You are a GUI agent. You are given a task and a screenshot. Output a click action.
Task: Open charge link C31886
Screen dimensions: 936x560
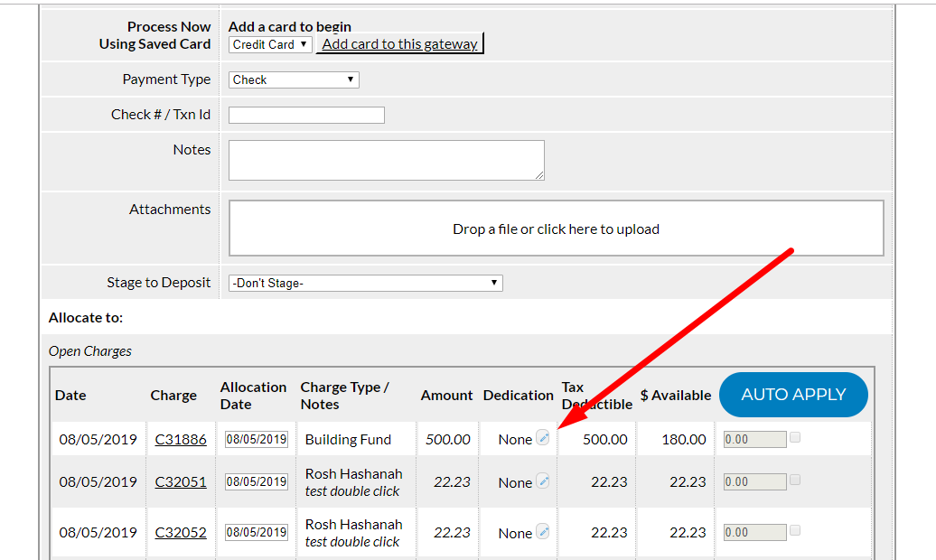click(181, 440)
